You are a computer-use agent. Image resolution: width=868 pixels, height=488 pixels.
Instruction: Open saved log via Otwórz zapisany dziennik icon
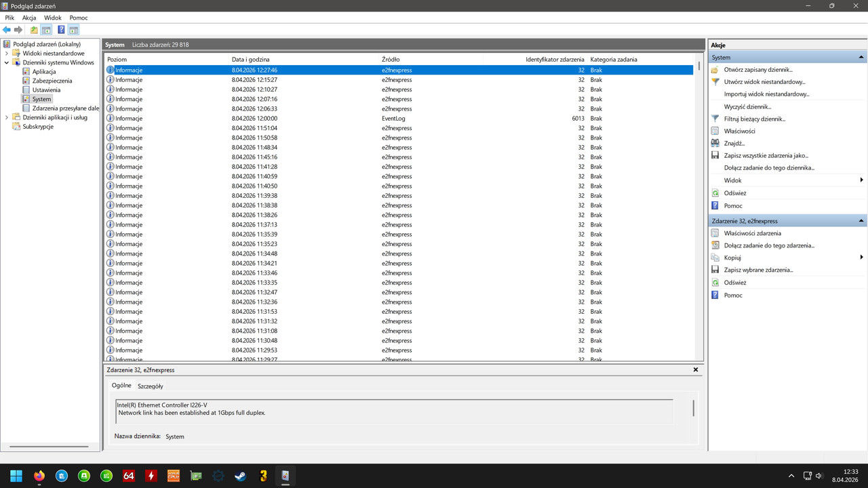point(715,70)
